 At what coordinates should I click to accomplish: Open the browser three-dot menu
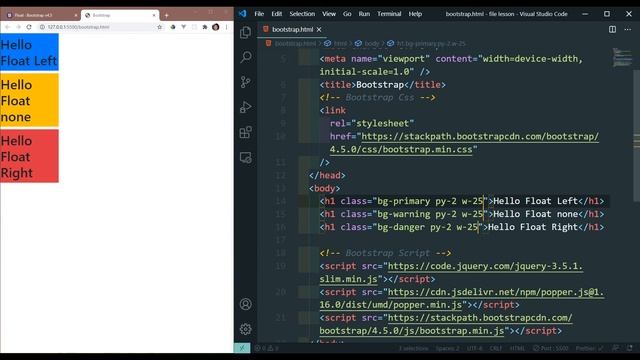[227, 27]
